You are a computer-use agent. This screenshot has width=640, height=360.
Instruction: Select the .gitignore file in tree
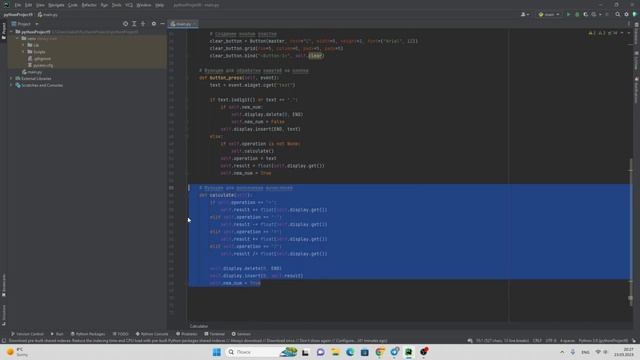point(40,58)
